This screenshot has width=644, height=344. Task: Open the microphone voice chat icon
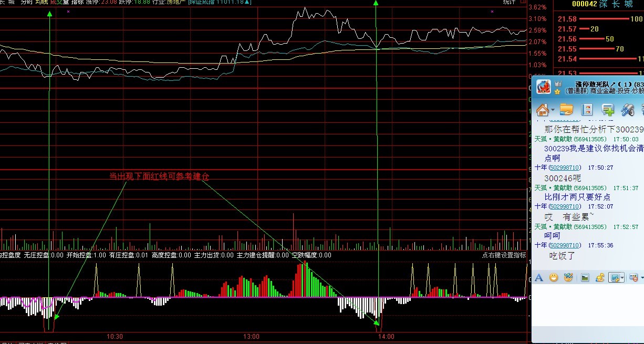(628, 110)
